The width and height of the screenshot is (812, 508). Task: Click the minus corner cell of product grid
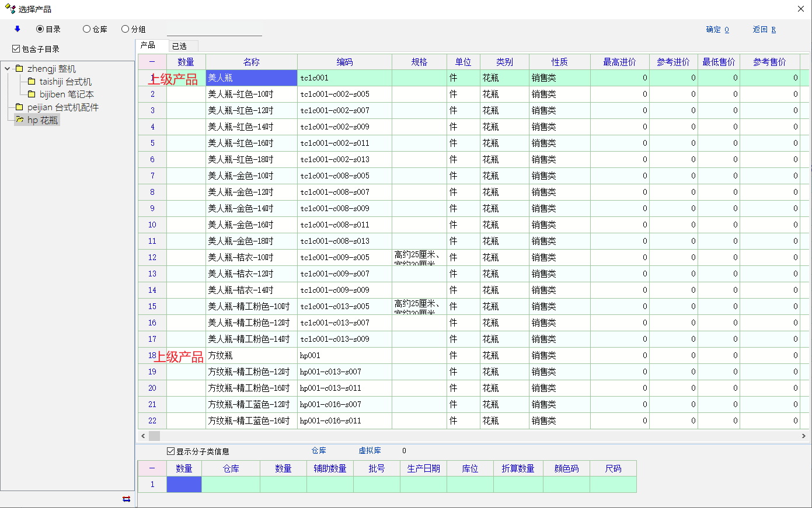point(152,62)
